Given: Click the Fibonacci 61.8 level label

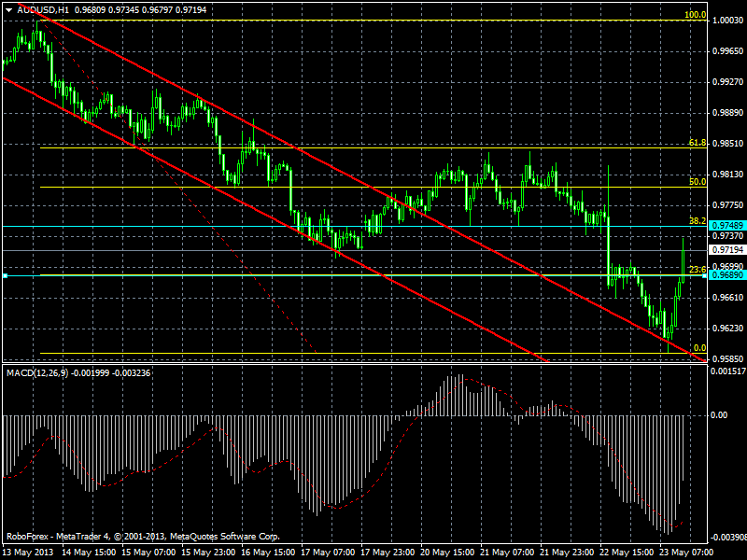Looking at the screenshot, I should (x=698, y=143).
